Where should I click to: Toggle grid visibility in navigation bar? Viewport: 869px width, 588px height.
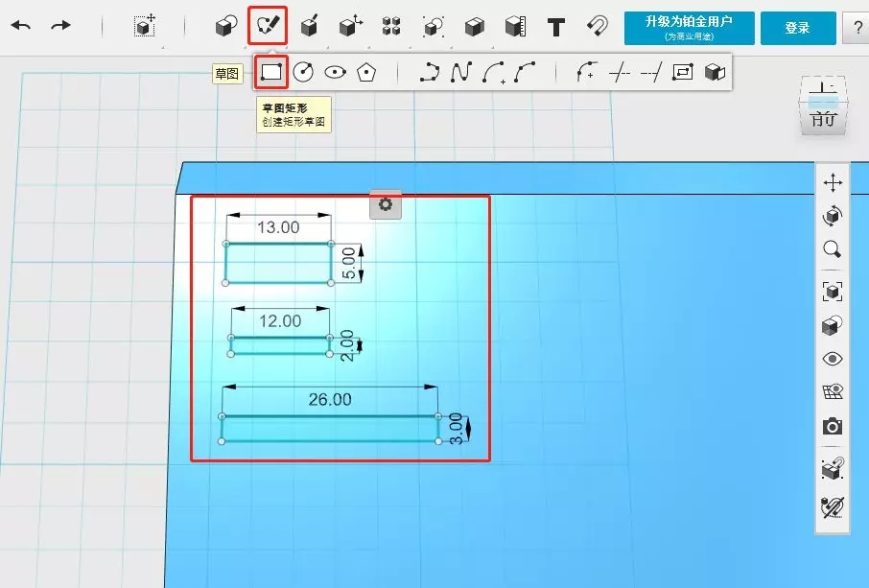click(833, 391)
